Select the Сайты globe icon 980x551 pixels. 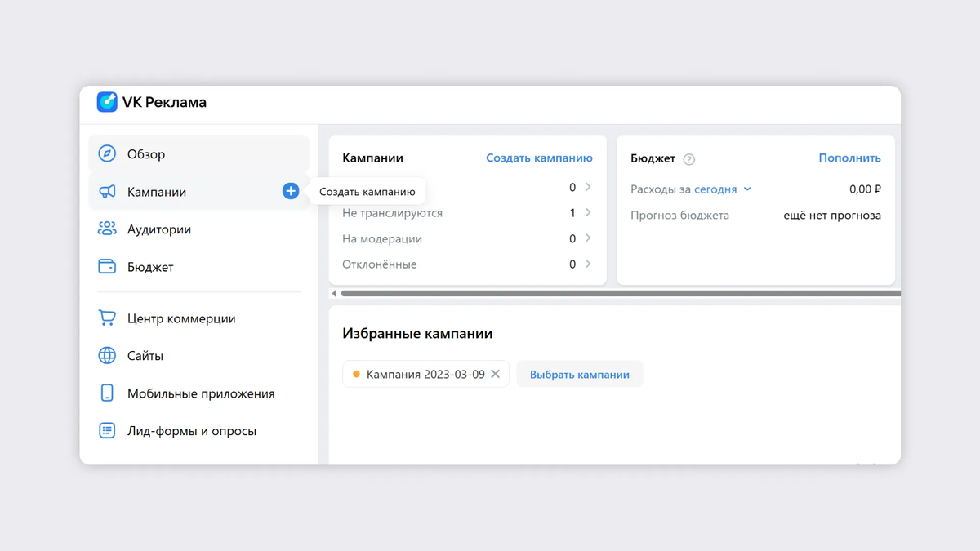coord(107,356)
